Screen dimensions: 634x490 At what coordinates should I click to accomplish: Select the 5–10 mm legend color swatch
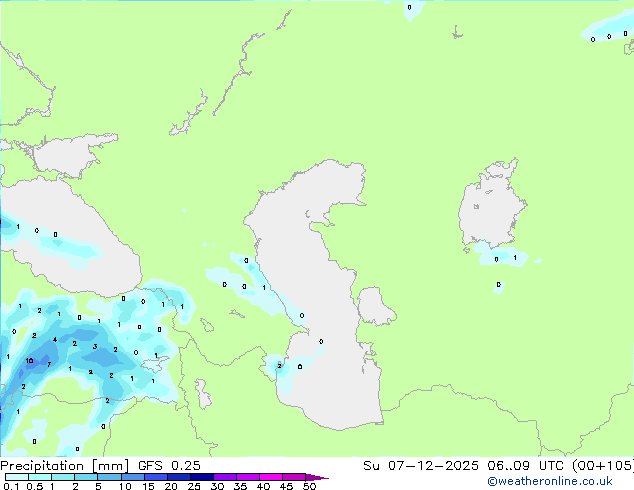pos(110,477)
